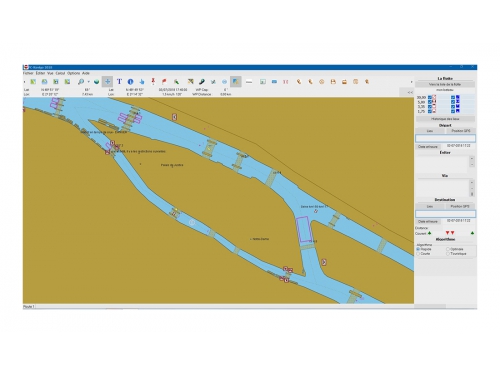Open the Options menu
This screenshot has width=500, height=375.
point(74,73)
